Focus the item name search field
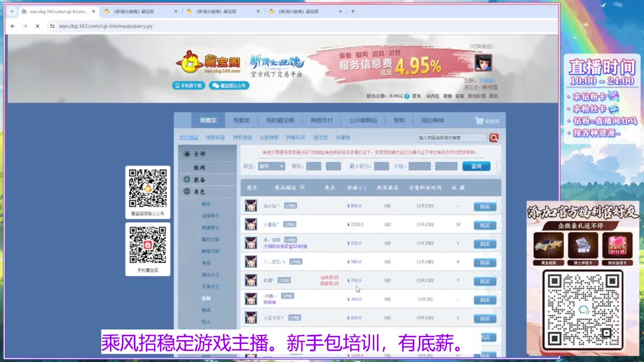The height and width of the screenshot is (362, 644). 452,137
